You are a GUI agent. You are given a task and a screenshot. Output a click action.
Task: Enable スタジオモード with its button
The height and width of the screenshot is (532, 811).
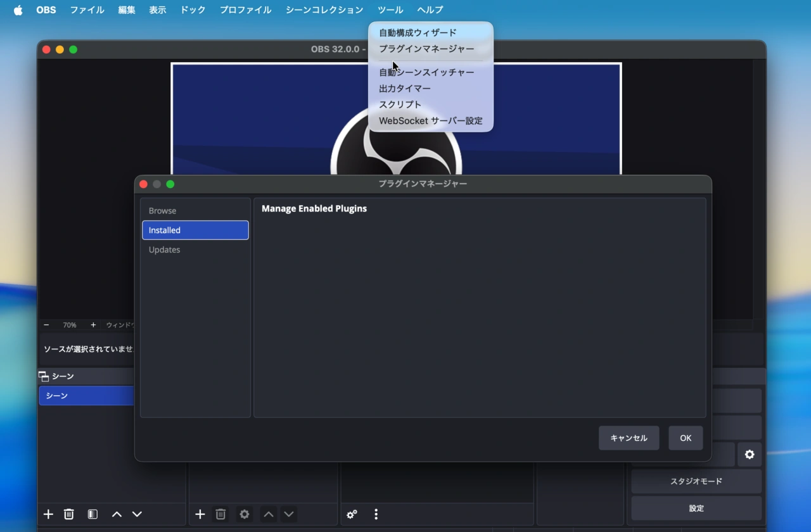pos(696,481)
